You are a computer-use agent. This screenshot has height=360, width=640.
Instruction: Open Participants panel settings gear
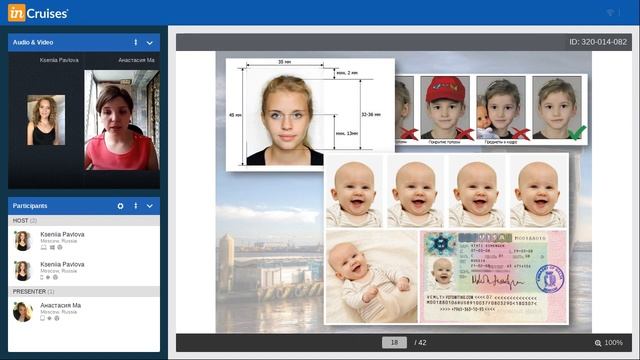coord(120,206)
